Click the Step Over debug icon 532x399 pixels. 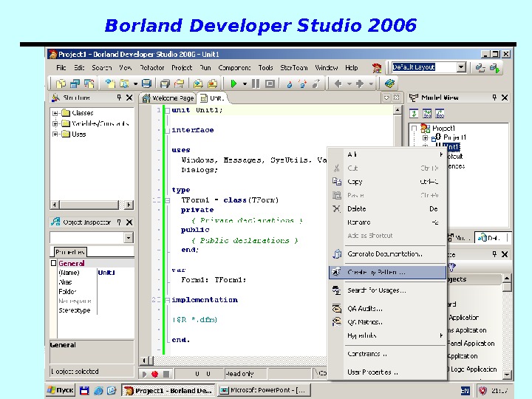(x=303, y=83)
